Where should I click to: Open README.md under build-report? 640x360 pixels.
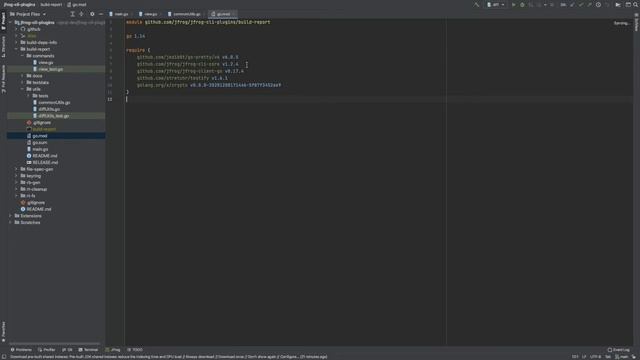coord(42,156)
